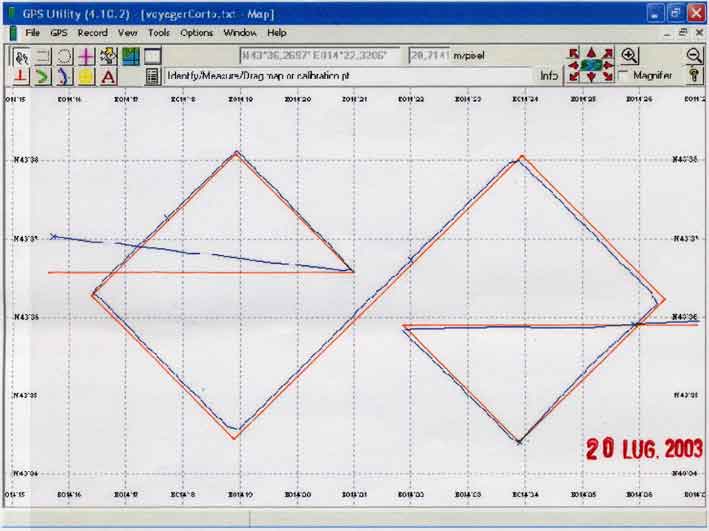
Task: Click the zoom in magnifier icon
Action: click(630, 55)
